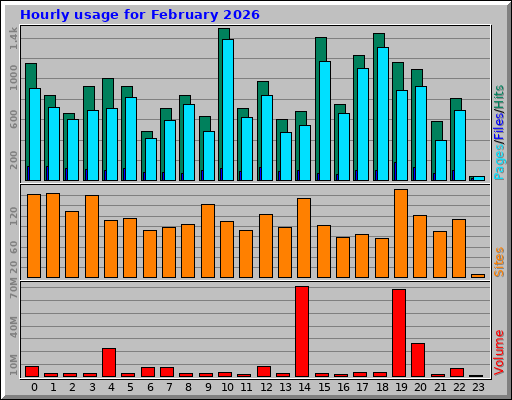This screenshot has width=512, height=400.
Task: Click the orange sites bar for hour 9
Action: pyautogui.click(x=208, y=241)
